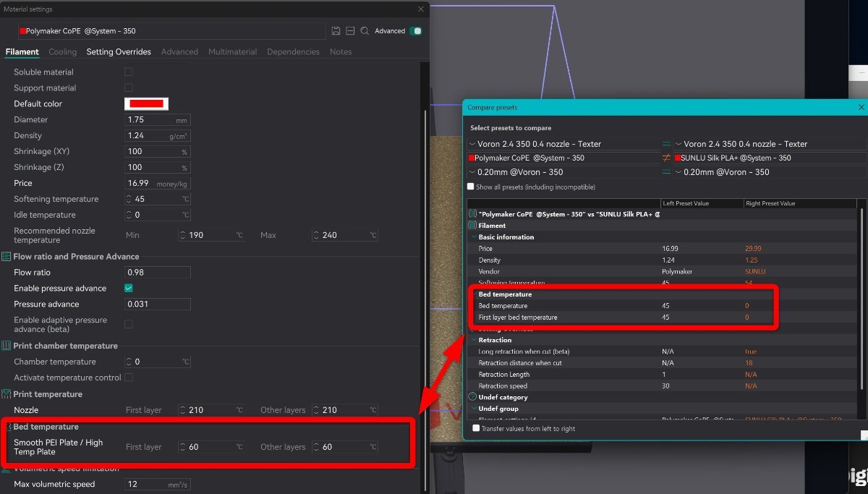Adjust Nozzle Other layers temperature stepper
This screenshot has height=494, width=868.
coord(317,410)
